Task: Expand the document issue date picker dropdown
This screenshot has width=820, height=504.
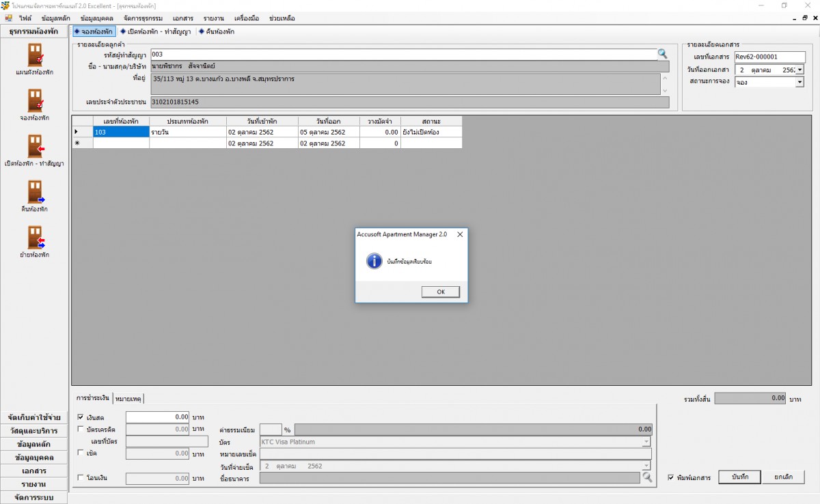Action: [x=799, y=70]
